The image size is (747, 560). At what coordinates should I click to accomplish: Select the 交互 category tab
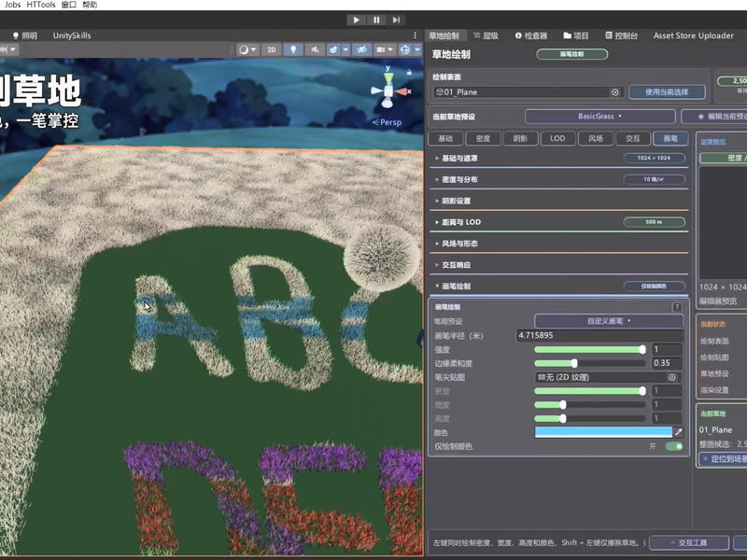coord(633,138)
